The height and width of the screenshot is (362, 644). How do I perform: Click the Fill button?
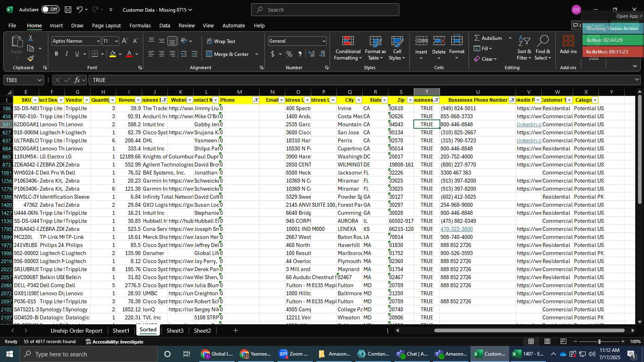pyautogui.click(x=483, y=48)
